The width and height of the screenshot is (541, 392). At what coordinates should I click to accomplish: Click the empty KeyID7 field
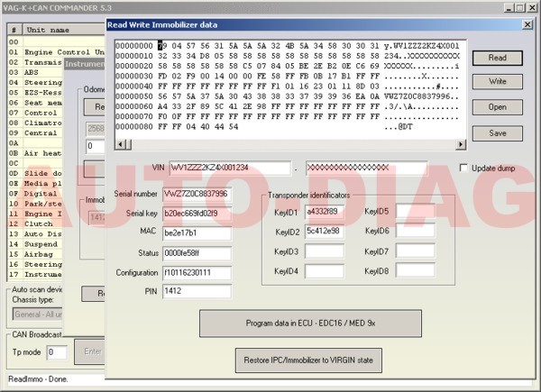(415, 251)
